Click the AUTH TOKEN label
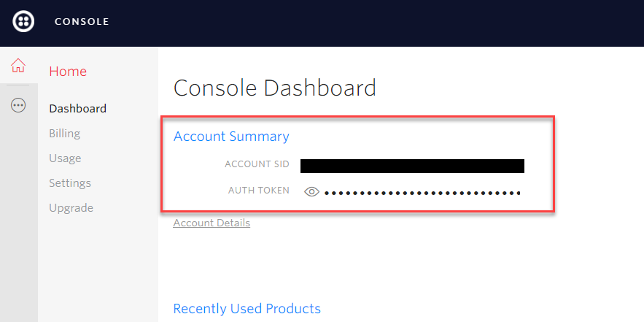Image resolution: width=644 pixels, height=322 pixels. [259, 191]
